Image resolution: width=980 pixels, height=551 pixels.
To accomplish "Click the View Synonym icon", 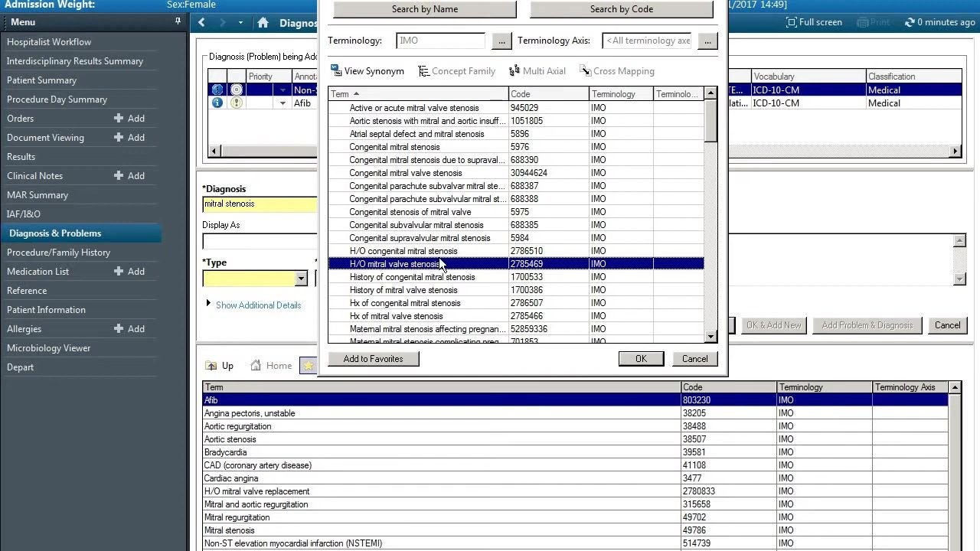I will click(x=336, y=71).
